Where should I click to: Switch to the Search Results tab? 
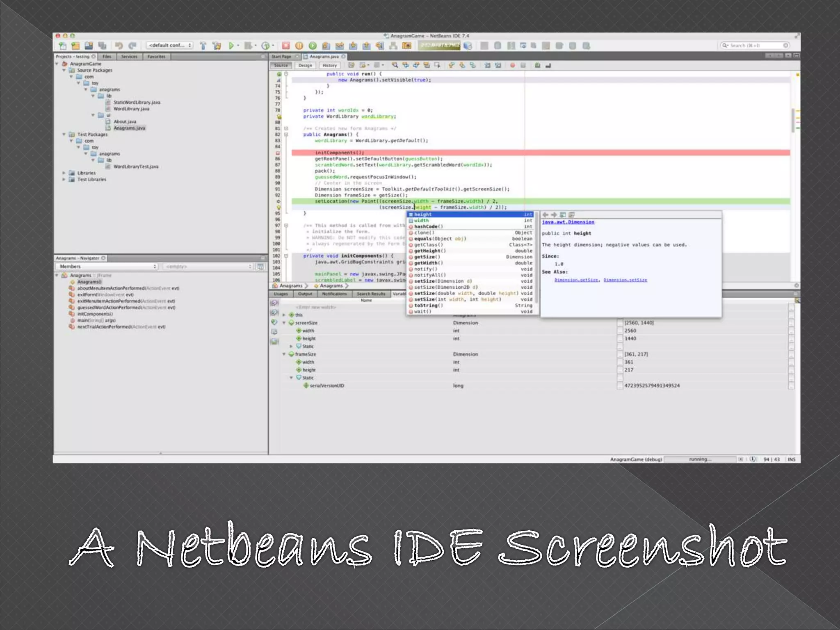371,294
